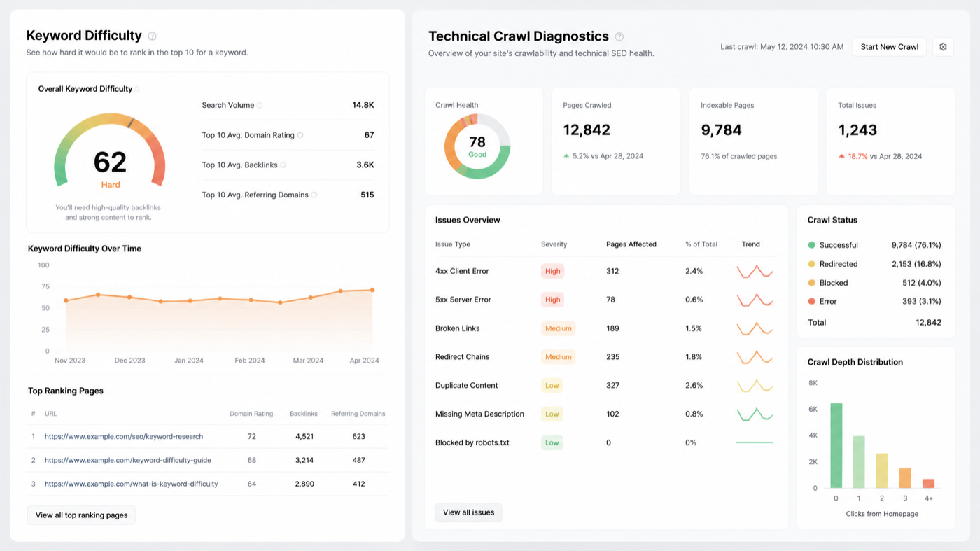Viewport: 980px width, 551px height.
Task: Click the keyword difficulty gauge showing 62
Action: tap(110, 151)
